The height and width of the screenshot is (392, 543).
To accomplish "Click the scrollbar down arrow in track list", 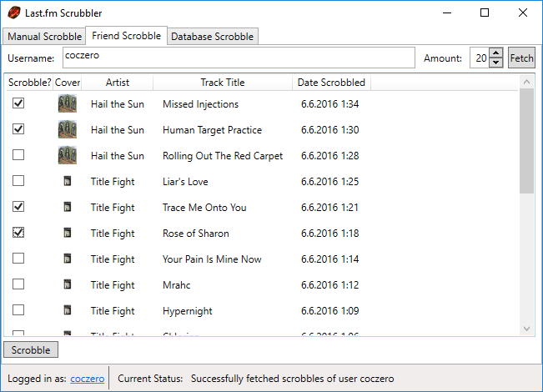I will 526,329.
